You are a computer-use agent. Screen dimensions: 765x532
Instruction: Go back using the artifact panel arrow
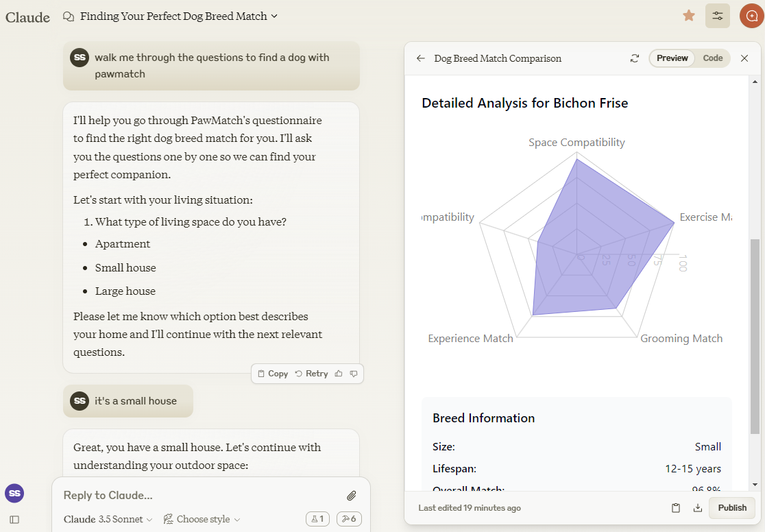coord(421,58)
